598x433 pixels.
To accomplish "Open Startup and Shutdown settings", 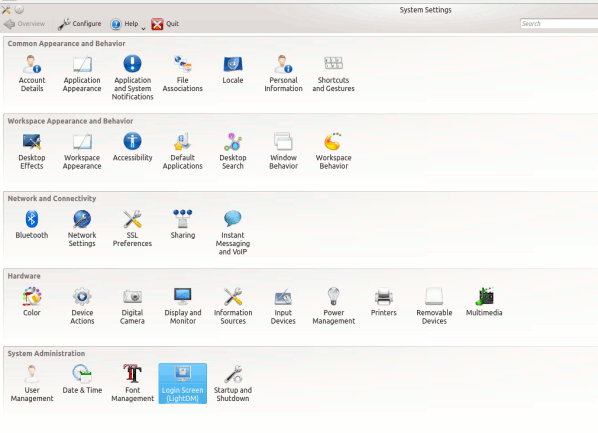I will coord(233,383).
